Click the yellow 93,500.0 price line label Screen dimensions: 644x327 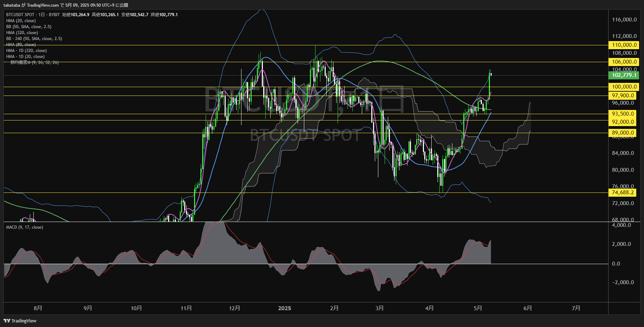point(623,114)
